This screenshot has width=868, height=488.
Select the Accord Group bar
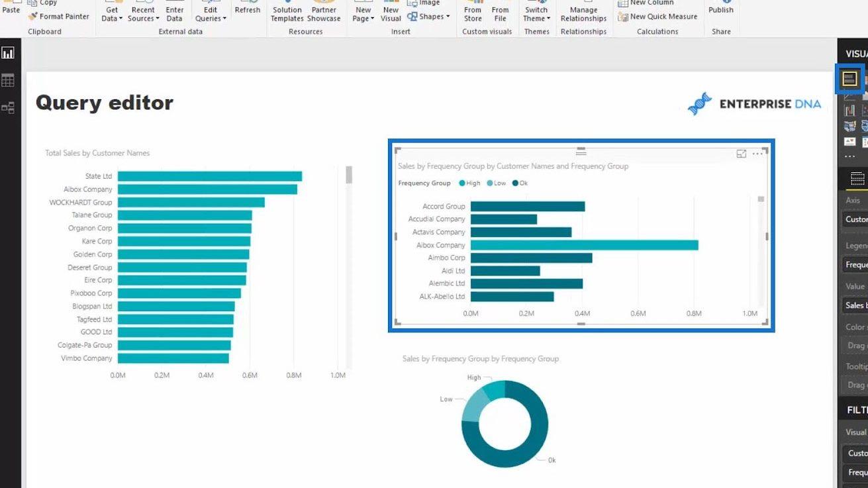[527, 207]
